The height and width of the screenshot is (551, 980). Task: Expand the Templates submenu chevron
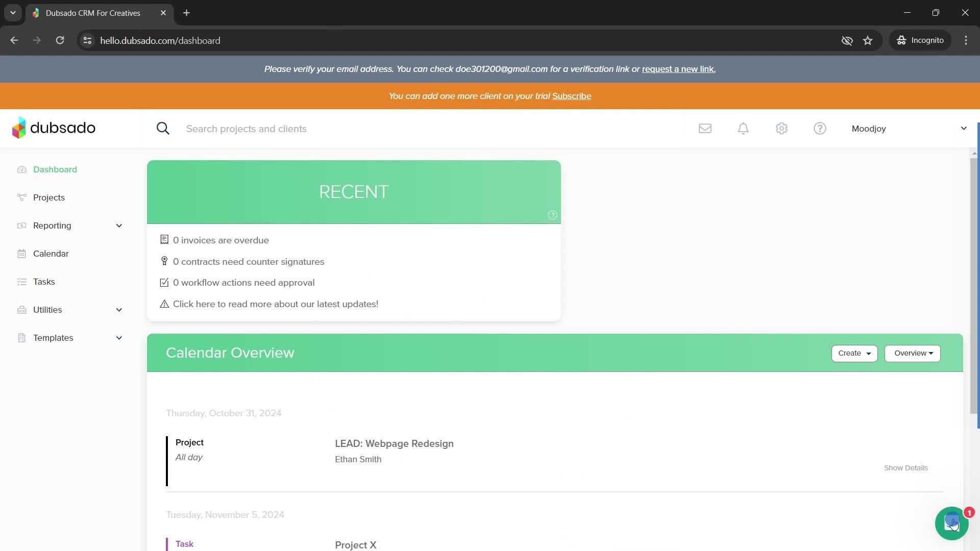coord(119,338)
